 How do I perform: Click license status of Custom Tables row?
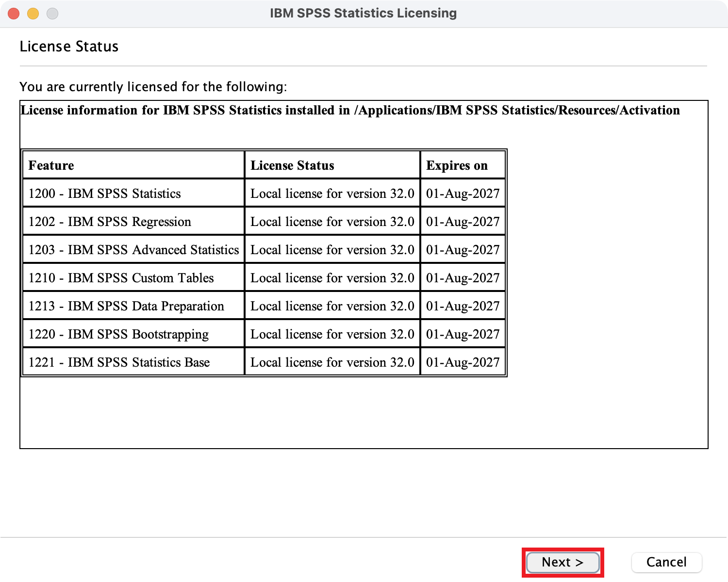[332, 277]
